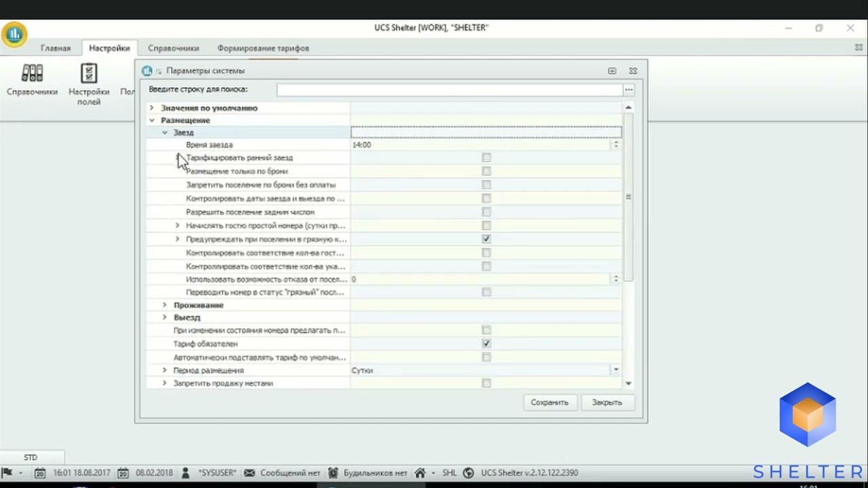
Task: Toggle Запретить продажу местами checkbox
Action: (x=486, y=383)
